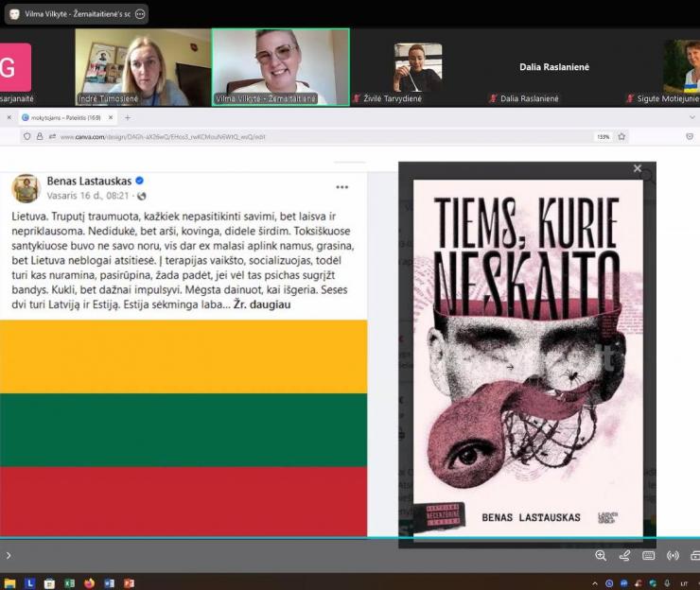This screenshot has width=700, height=590.
Task: Click the Lithuanian flag image in the post
Action: tap(184, 428)
